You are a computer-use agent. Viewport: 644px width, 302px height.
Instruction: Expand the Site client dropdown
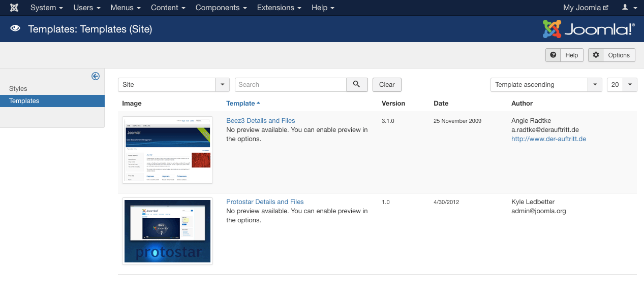tap(174, 85)
